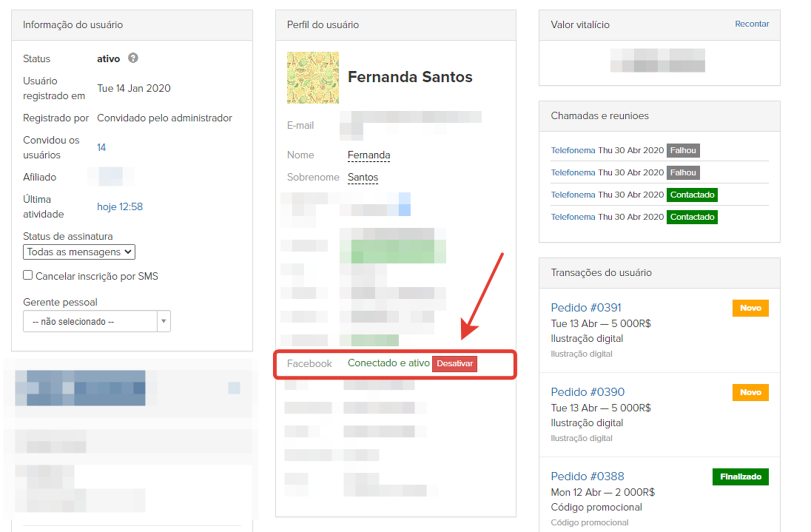This screenshot has height=532, width=811.
Task: Click Finalizado badge on Pedido #0388
Action: pos(740,477)
